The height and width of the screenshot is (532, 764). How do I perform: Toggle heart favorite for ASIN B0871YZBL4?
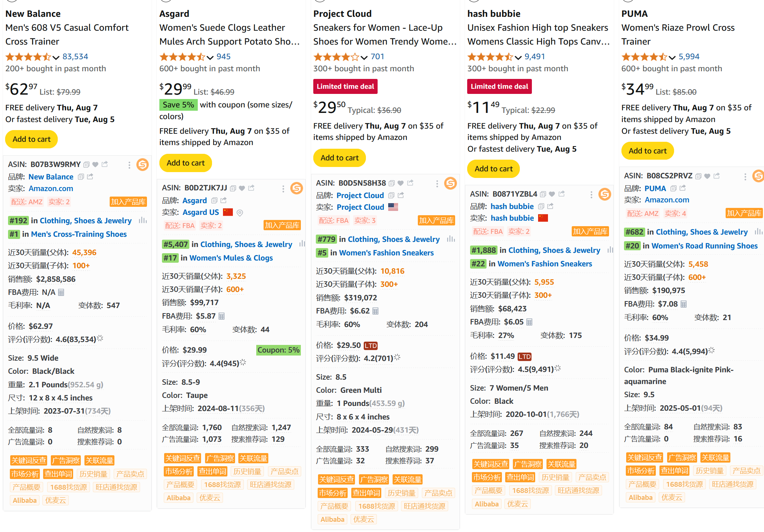552,194
